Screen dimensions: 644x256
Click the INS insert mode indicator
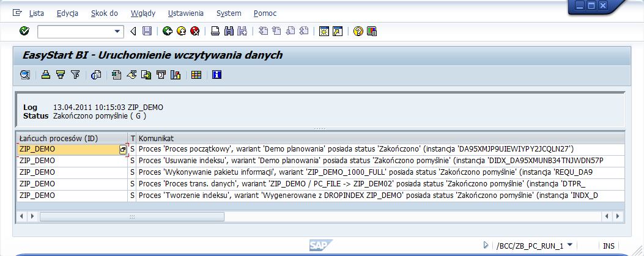click(x=609, y=246)
